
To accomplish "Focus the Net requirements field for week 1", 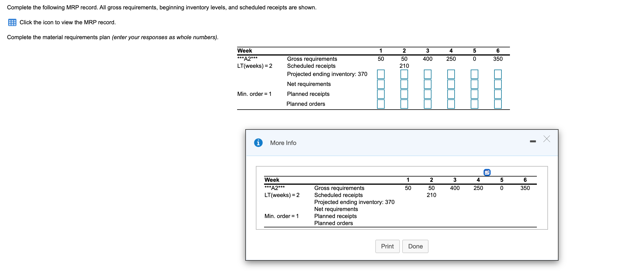I will point(381,84).
